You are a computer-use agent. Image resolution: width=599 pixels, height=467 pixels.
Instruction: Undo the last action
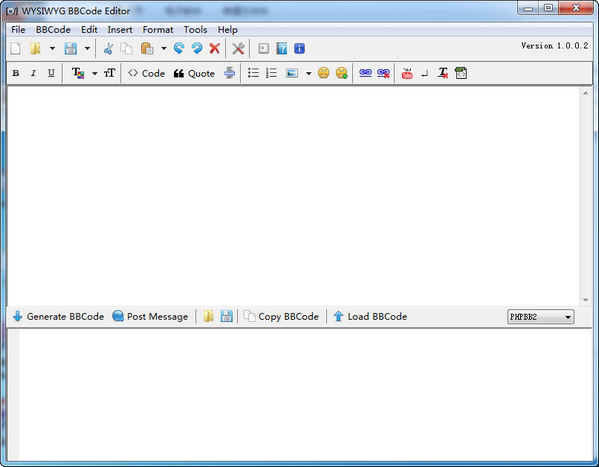179,49
